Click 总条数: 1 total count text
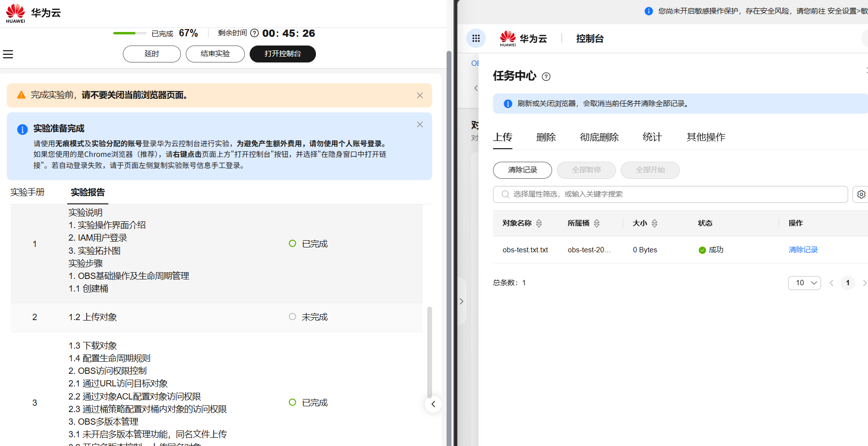 [509, 283]
